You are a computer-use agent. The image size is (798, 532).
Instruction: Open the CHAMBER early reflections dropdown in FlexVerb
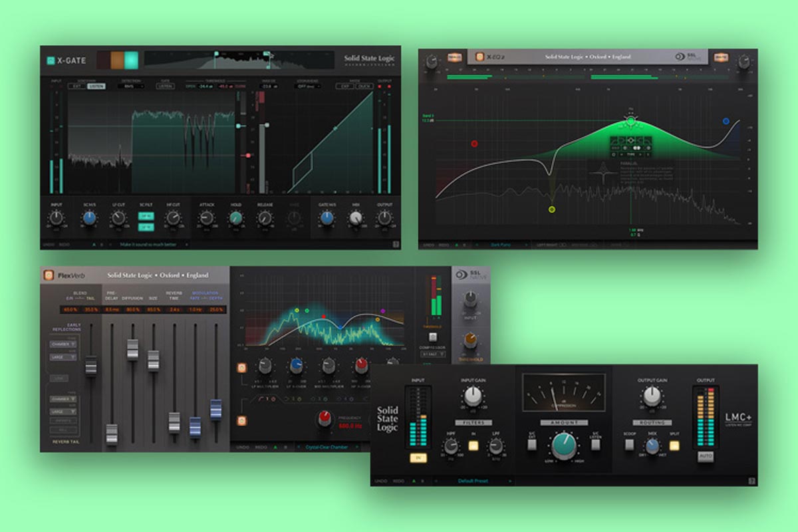(x=63, y=344)
